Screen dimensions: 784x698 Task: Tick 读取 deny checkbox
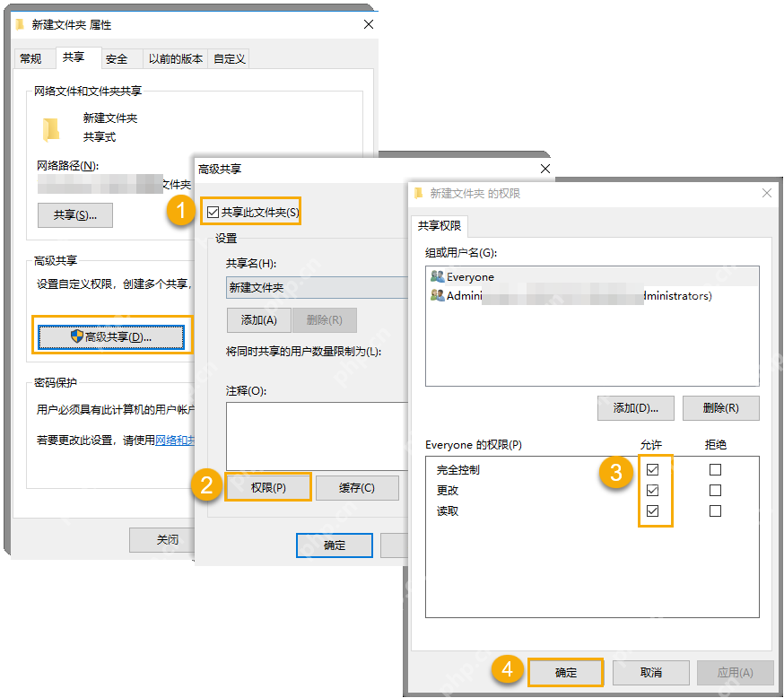point(715,510)
